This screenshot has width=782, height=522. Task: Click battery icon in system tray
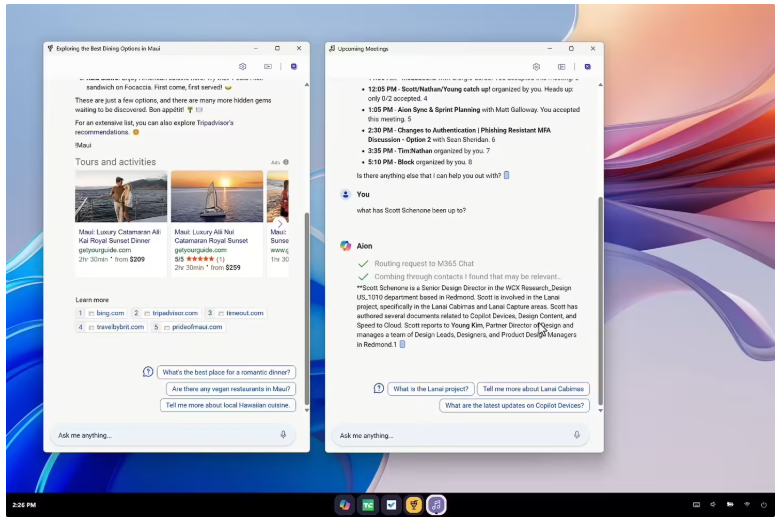coord(730,505)
